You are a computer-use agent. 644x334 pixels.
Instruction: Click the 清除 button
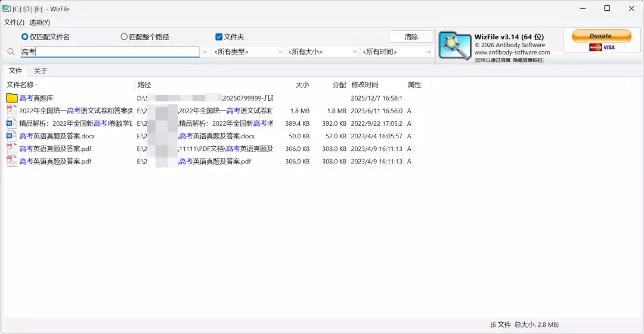[411, 37]
